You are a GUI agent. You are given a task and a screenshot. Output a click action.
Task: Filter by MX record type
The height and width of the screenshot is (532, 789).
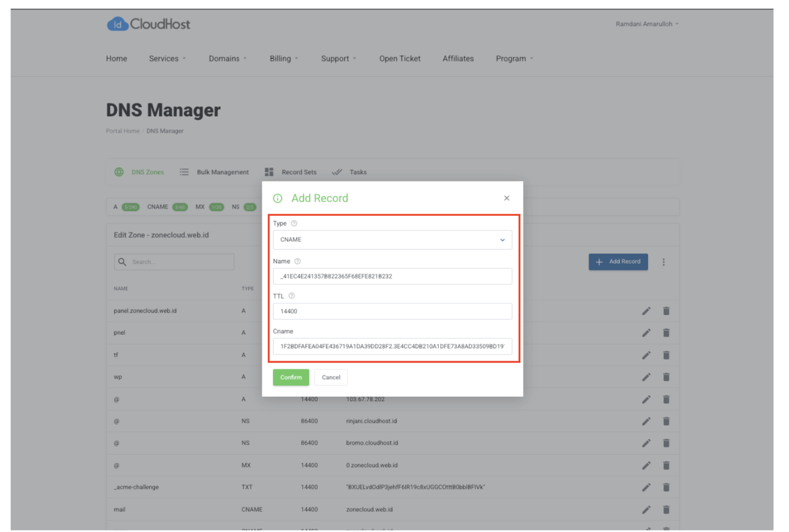point(210,207)
